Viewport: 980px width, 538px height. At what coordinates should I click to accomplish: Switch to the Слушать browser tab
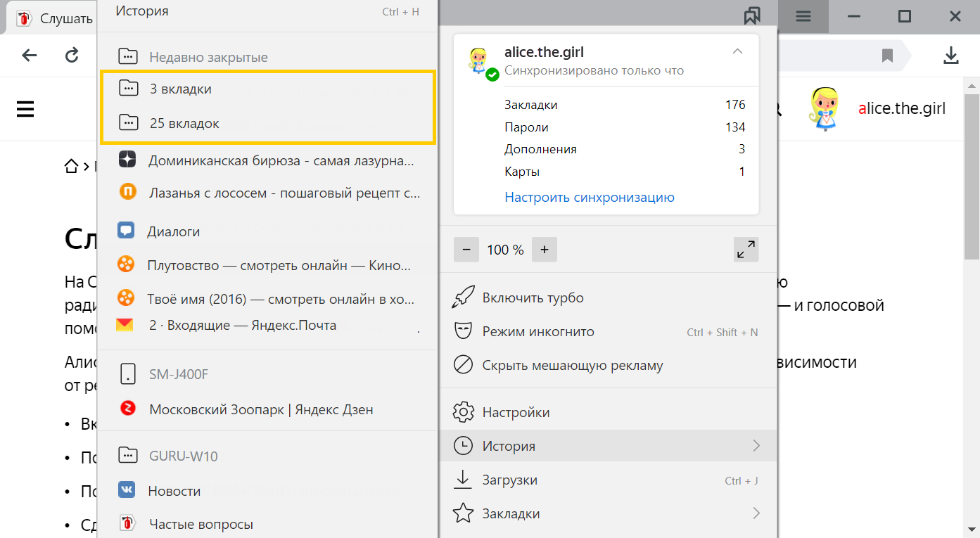53,18
